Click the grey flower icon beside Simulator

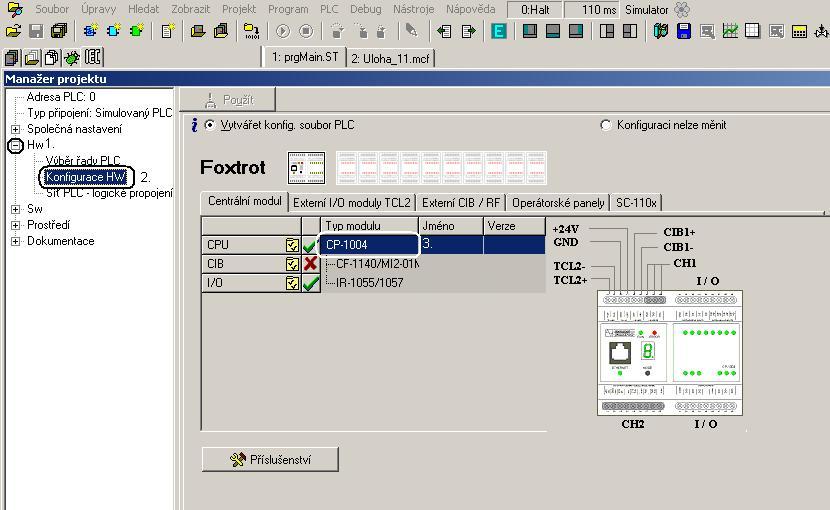click(x=682, y=10)
